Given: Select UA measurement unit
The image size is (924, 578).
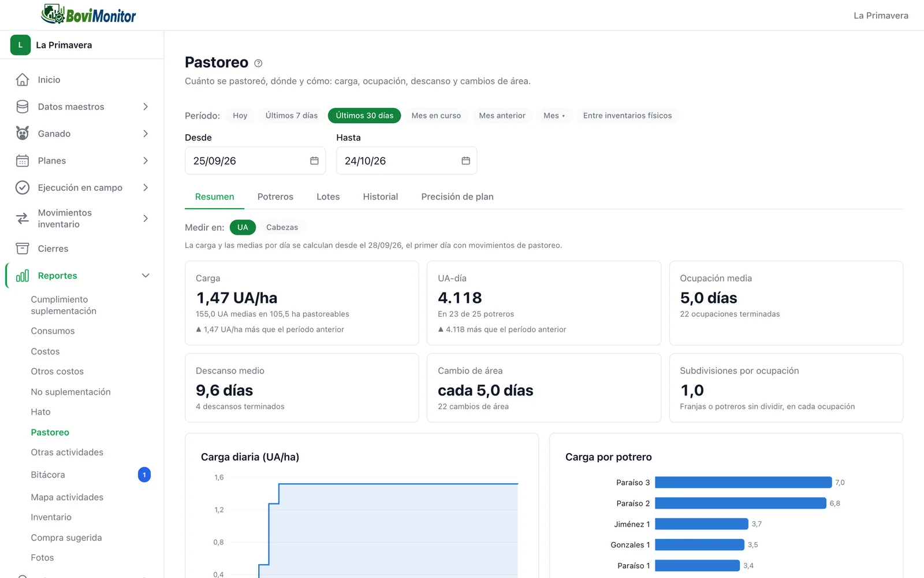Looking at the screenshot, I should [x=243, y=227].
